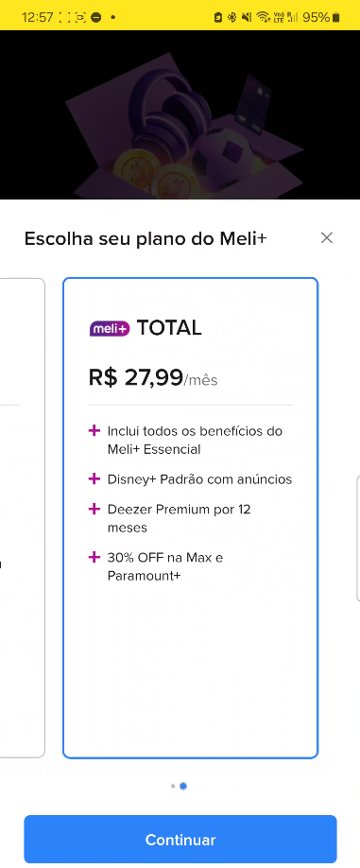The width and height of the screenshot is (360, 868).
Task: Tap the muted sound icon in status bar
Action: coord(247,17)
